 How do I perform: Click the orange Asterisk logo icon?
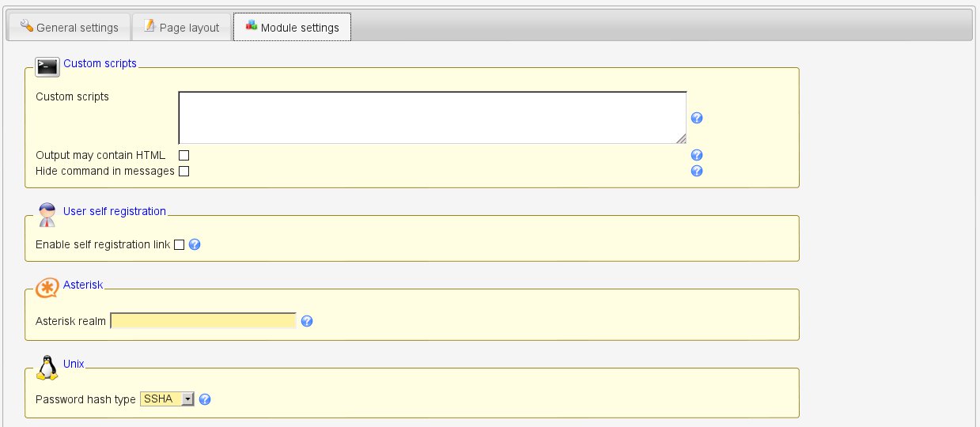pos(47,288)
